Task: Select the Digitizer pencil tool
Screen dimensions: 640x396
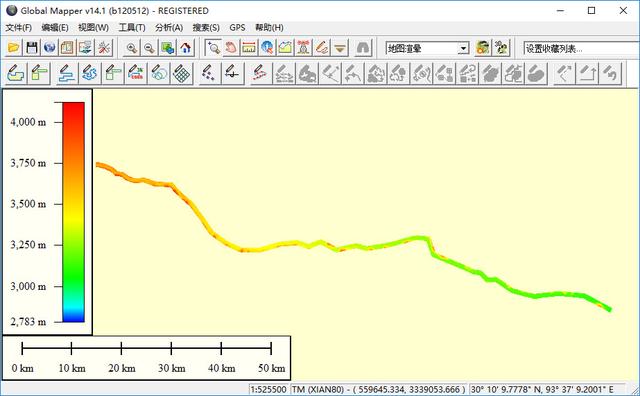Action: [x=322, y=48]
